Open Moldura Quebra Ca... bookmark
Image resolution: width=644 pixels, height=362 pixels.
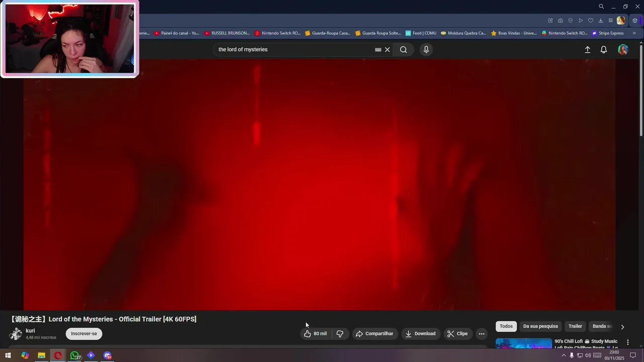click(463, 33)
